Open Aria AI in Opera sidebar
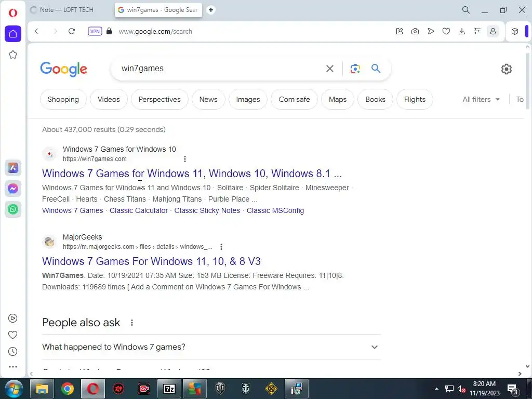The width and height of the screenshot is (532, 399). point(13,168)
